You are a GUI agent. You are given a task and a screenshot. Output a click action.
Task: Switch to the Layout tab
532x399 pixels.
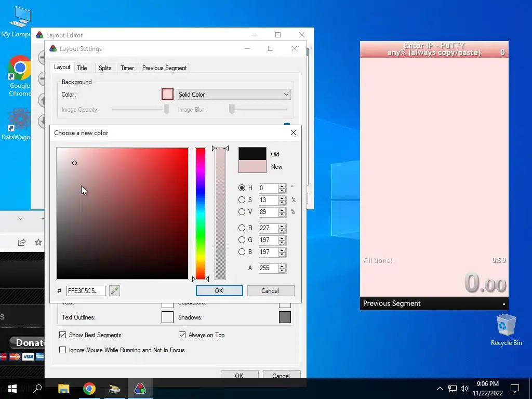click(x=62, y=67)
